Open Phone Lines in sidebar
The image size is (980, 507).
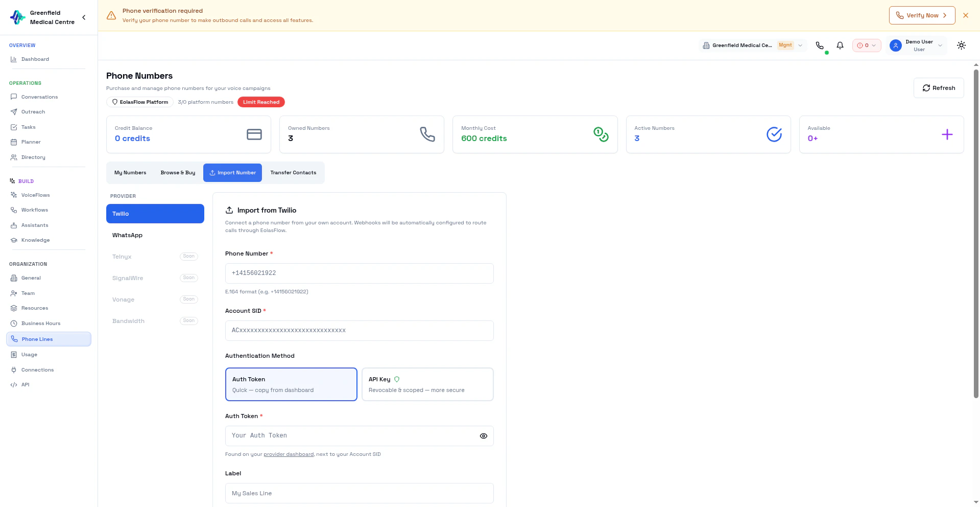click(49, 339)
